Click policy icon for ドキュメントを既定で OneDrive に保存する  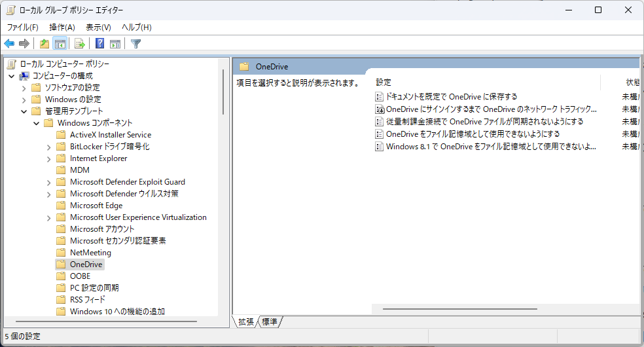coord(380,97)
